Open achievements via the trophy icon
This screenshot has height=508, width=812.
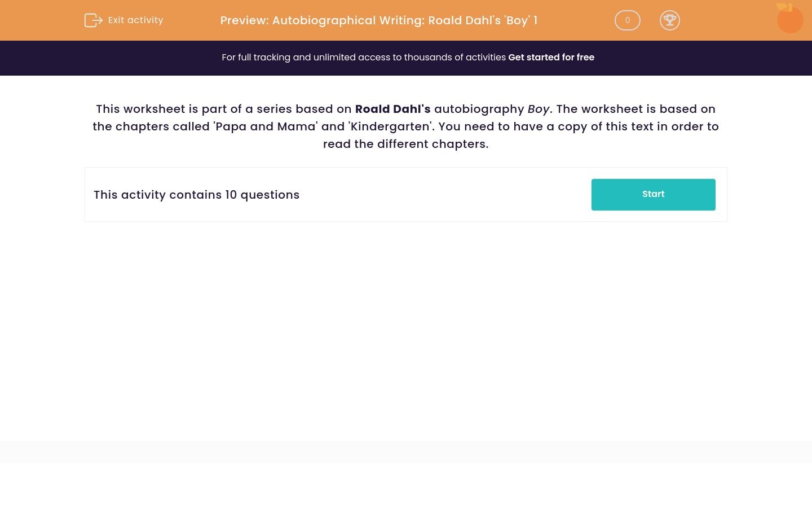(x=670, y=20)
